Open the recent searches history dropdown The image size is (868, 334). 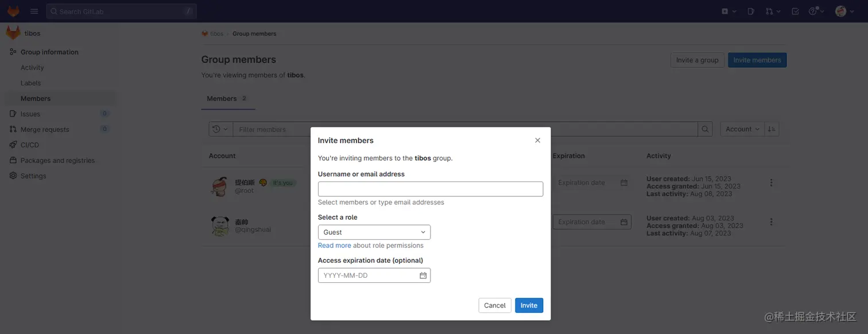tap(220, 129)
